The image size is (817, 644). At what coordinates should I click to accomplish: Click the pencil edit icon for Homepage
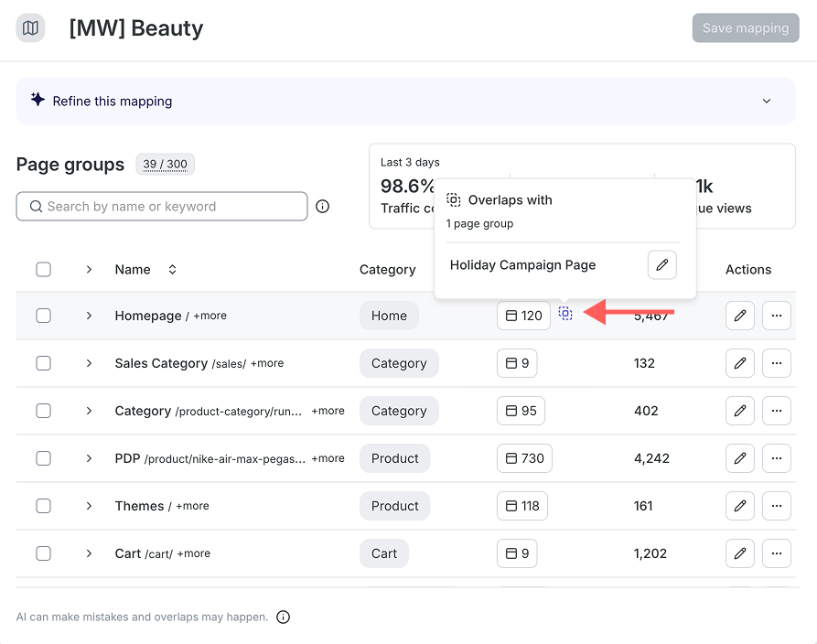tap(740, 316)
